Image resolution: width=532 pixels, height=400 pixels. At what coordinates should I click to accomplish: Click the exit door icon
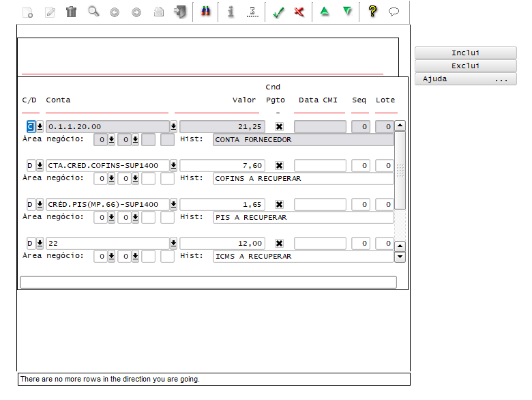(x=180, y=12)
